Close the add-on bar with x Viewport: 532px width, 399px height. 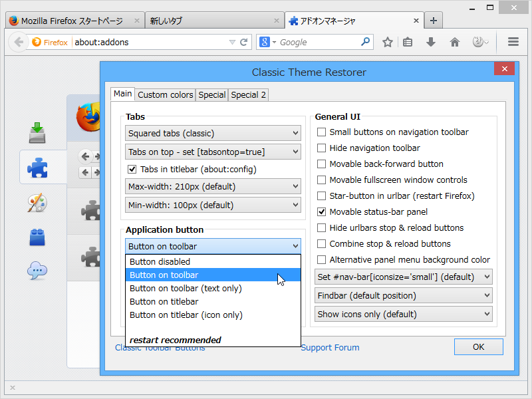tap(13, 388)
